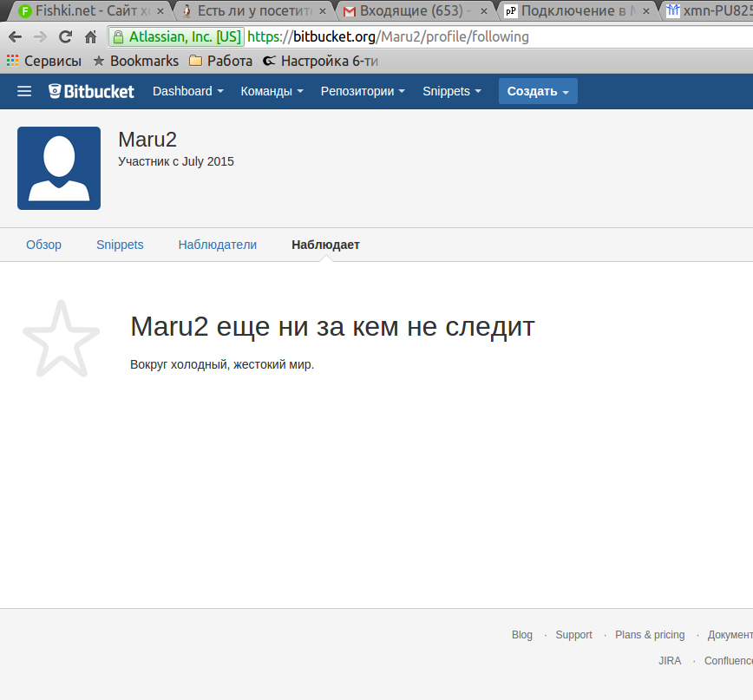Click the Maru2 profile avatar
The width and height of the screenshot is (753, 700).
[x=59, y=168]
